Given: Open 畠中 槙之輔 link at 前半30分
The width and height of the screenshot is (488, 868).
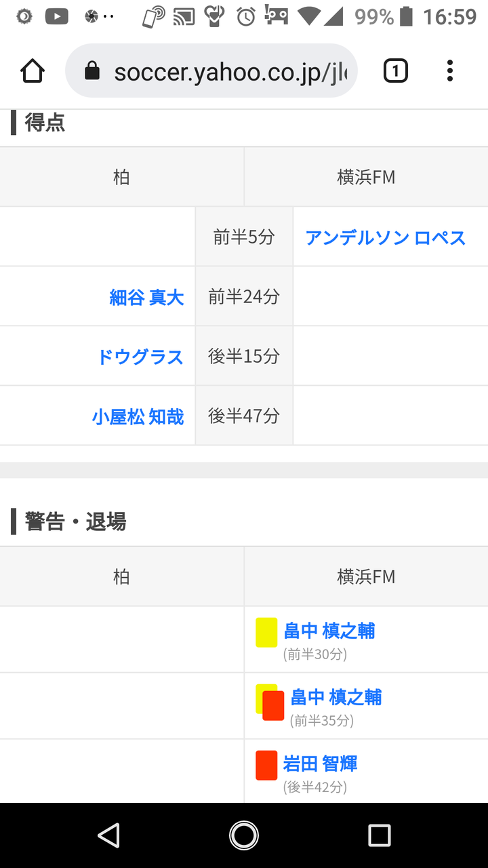Looking at the screenshot, I should [x=329, y=631].
